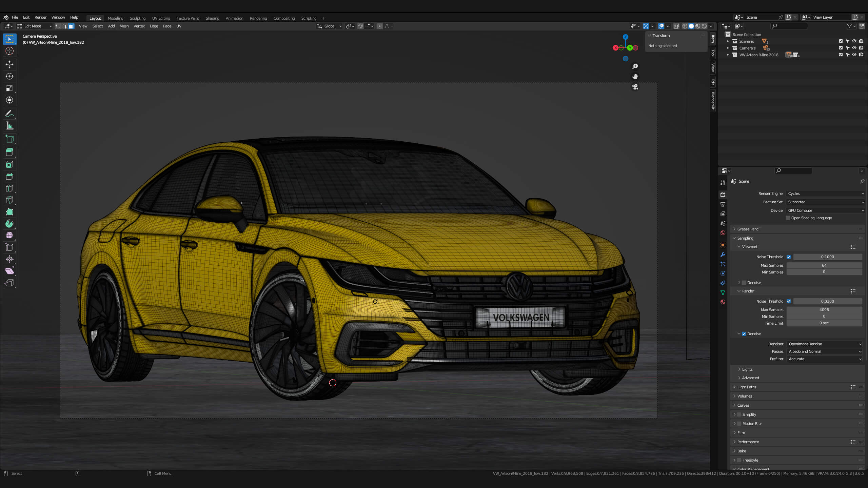This screenshot has width=868, height=488.
Task: Select the Cursor tool in the toolbar
Action: [9, 51]
